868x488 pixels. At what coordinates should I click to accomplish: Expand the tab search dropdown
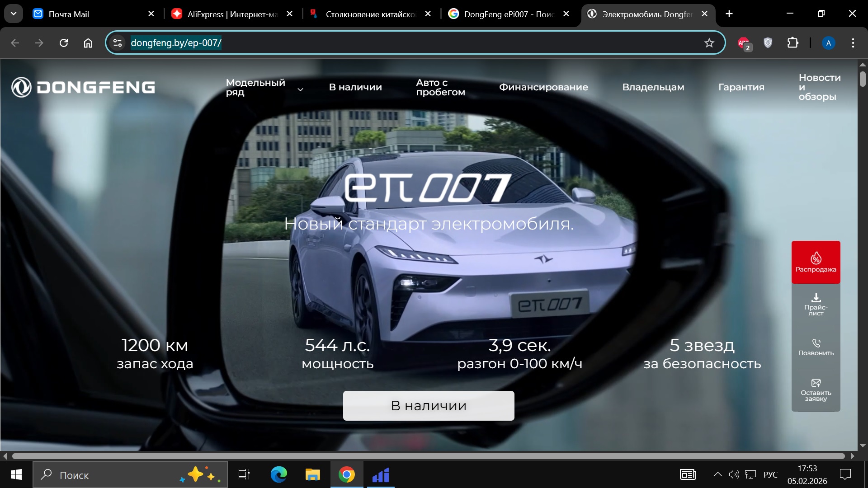pos(14,14)
